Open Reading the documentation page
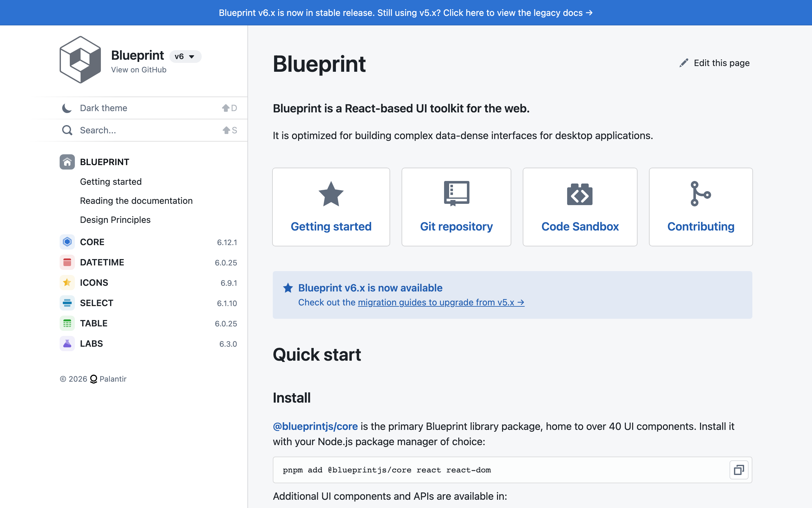 click(136, 201)
